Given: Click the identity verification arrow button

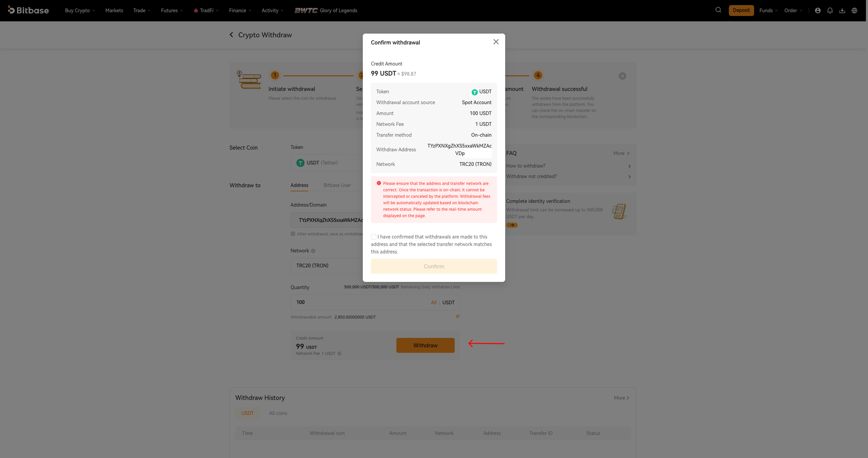Looking at the screenshot, I should tap(512, 225).
